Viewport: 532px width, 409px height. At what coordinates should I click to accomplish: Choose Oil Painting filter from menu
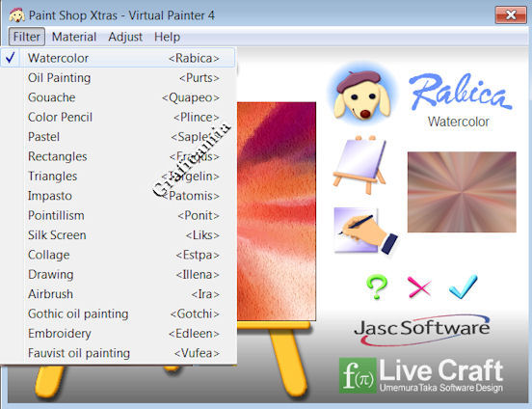click(x=118, y=78)
